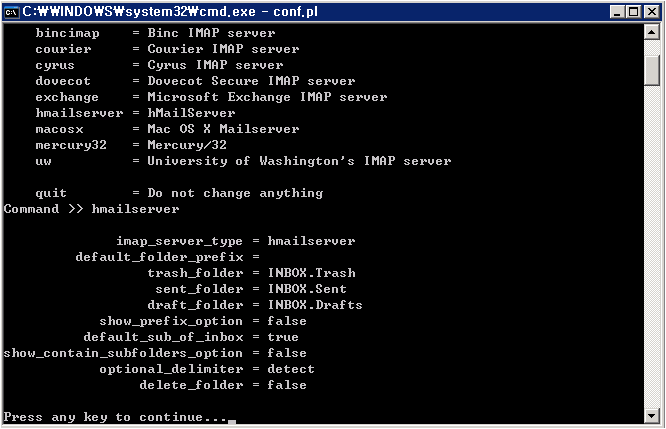Click 'Dovecot Secure IMAP server' description
666x429 pixels.
(x=251, y=81)
